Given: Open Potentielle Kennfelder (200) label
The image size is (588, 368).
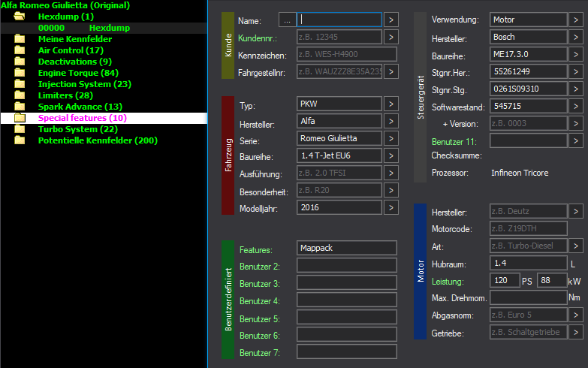Looking at the screenshot, I should point(98,140).
